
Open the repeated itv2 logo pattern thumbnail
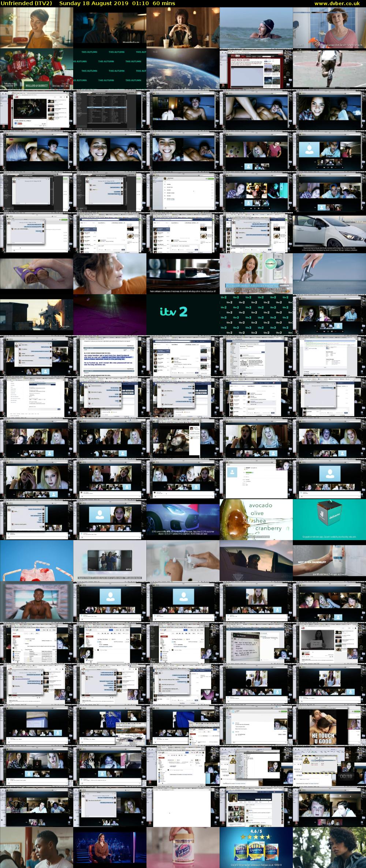[256, 315]
